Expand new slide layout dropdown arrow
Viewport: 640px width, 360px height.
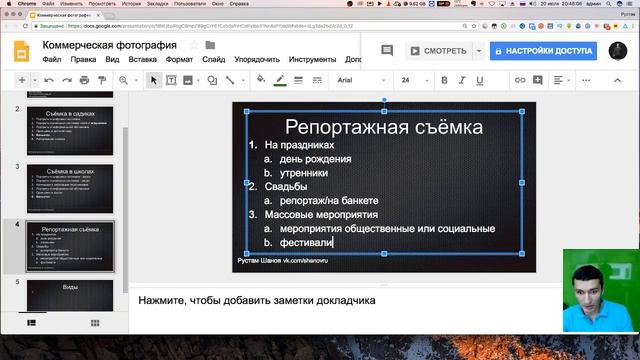[35, 80]
